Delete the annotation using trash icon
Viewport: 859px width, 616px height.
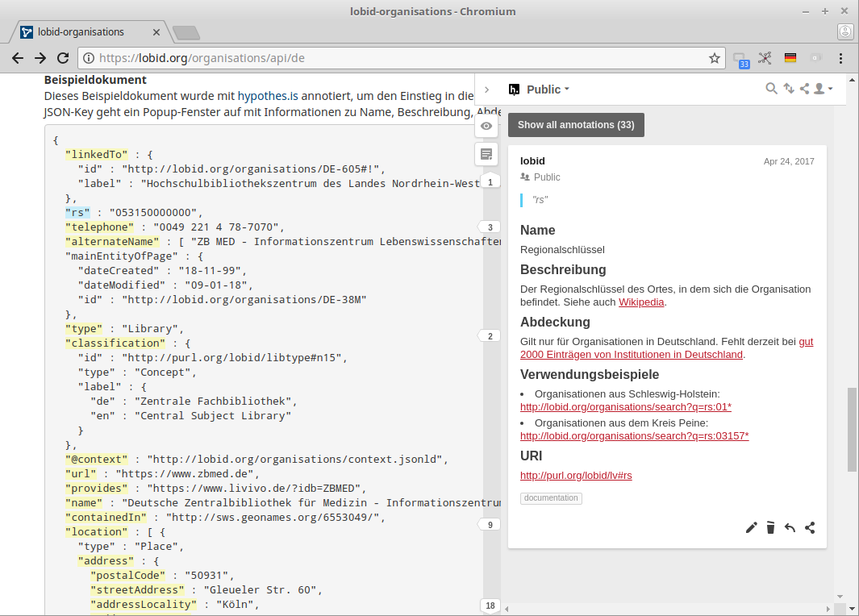(770, 527)
